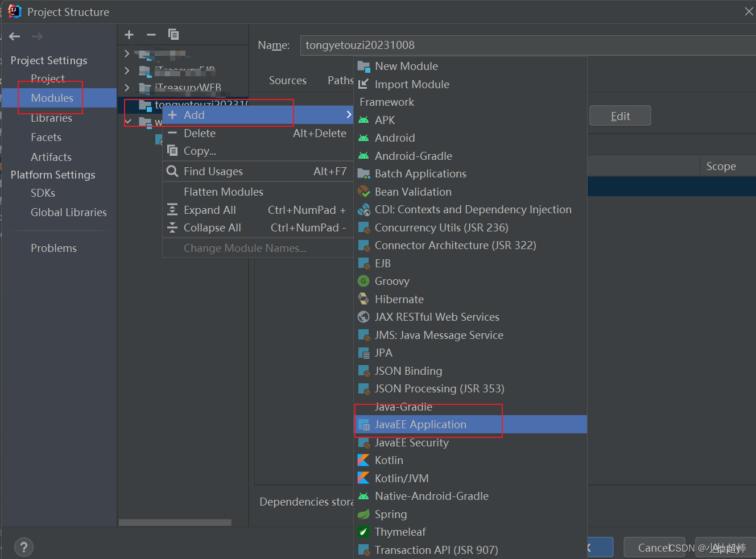
Task: Collapse the expanded module tree node
Action: [128, 122]
